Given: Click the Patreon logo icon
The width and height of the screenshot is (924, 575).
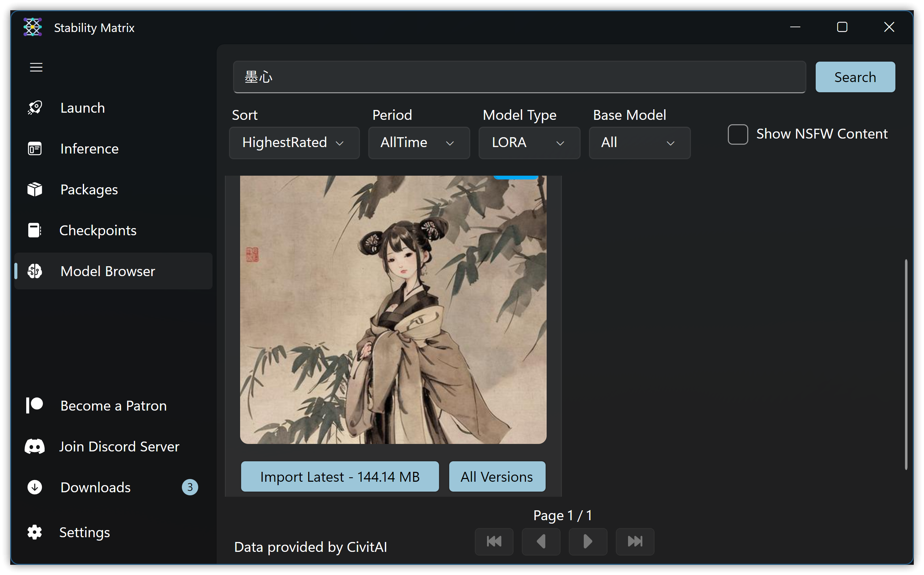Looking at the screenshot, I should pyautogui.click(x=35, y=405).
